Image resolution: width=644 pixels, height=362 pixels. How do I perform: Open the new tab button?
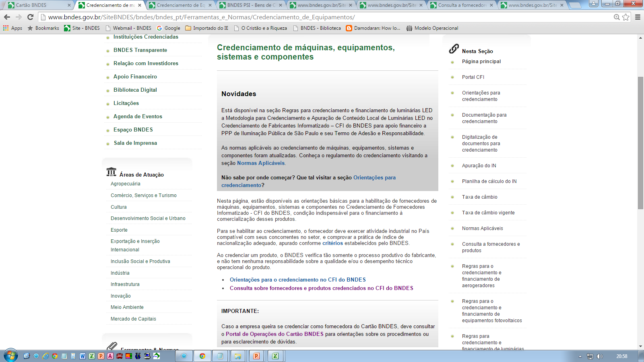[575, 5]
